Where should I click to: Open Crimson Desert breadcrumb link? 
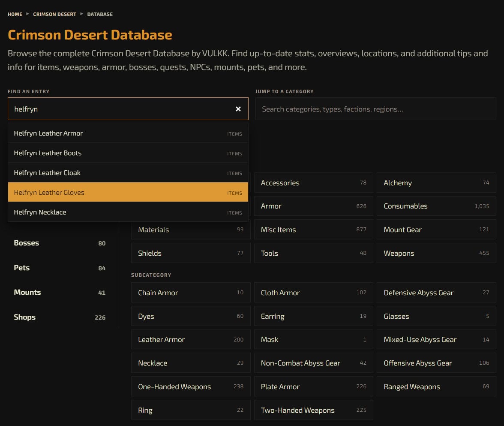tap(55, 14)
